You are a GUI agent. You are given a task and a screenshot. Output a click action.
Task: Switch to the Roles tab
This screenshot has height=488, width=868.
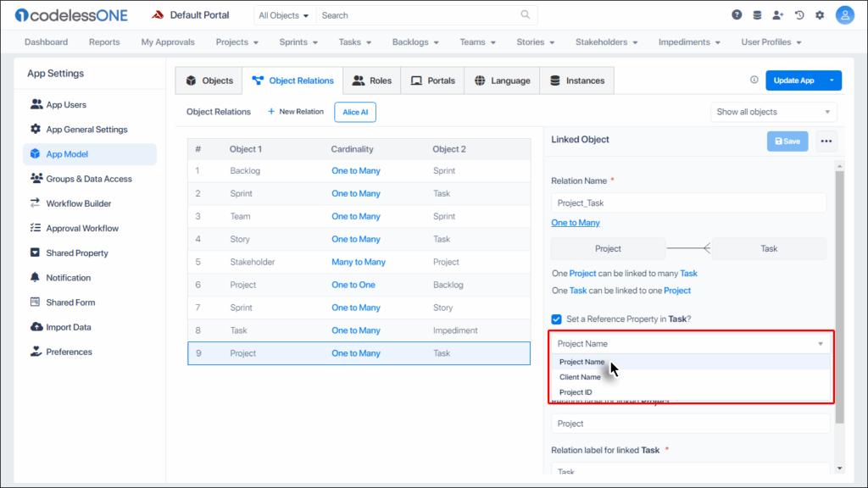pyautogui.click(x=372, y=80)
